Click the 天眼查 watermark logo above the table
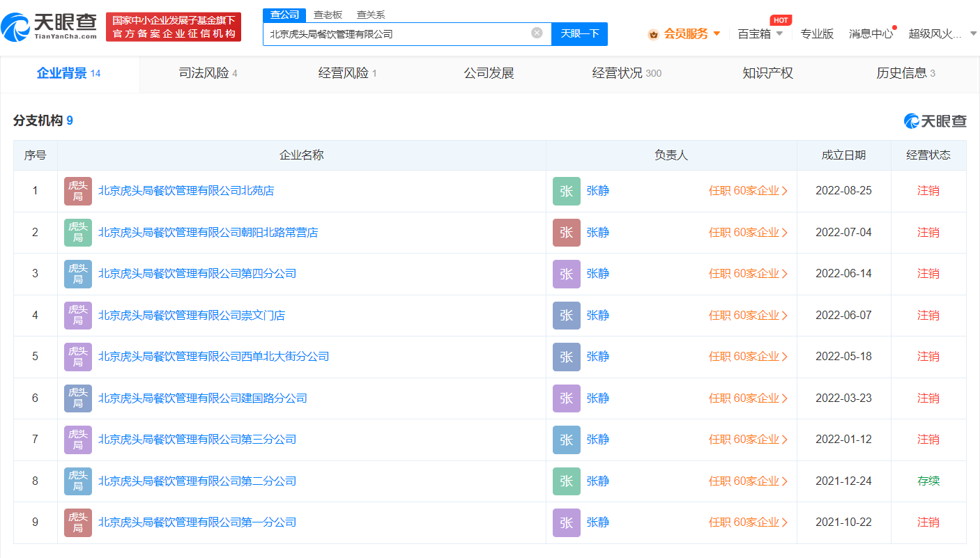This screenshot has height=558, width=980. pyautogui.click(x=934, y=120)
